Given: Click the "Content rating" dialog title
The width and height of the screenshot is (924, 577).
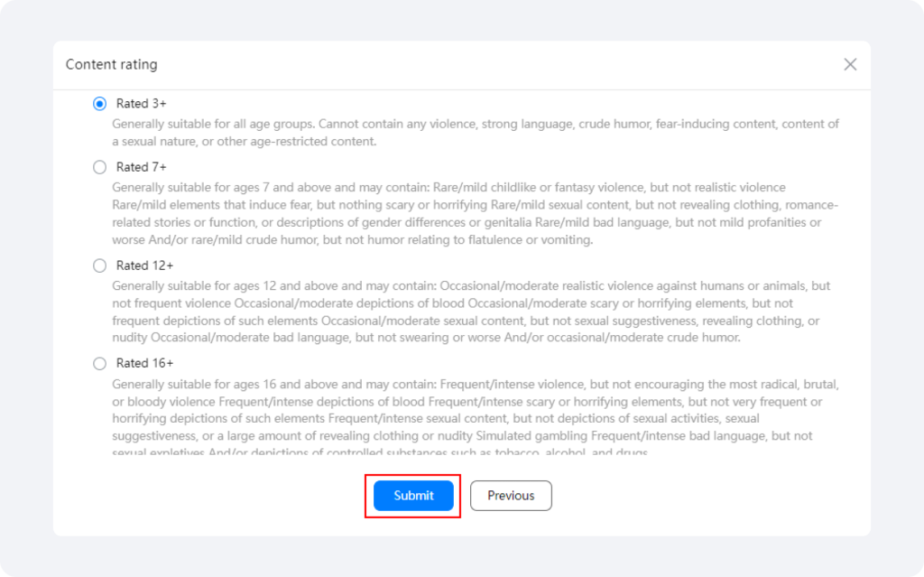Looking at the screenshot, I should tap(111, 64).
